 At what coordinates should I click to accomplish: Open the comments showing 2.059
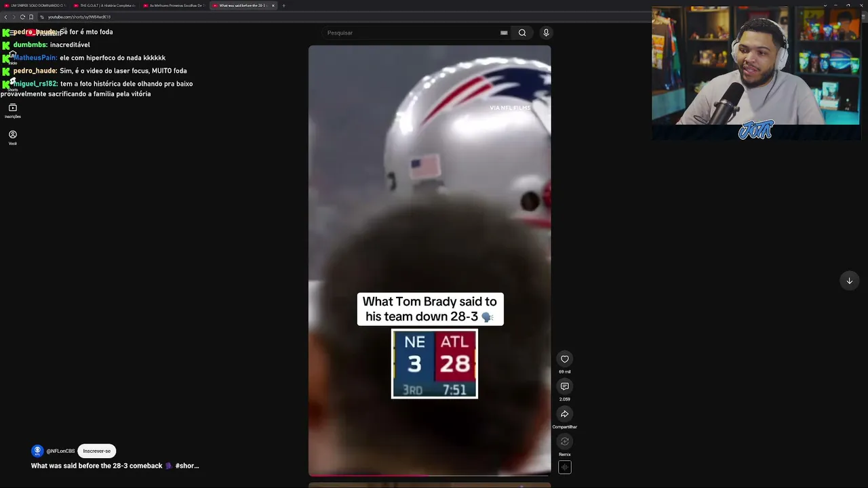tap(564, 386)
